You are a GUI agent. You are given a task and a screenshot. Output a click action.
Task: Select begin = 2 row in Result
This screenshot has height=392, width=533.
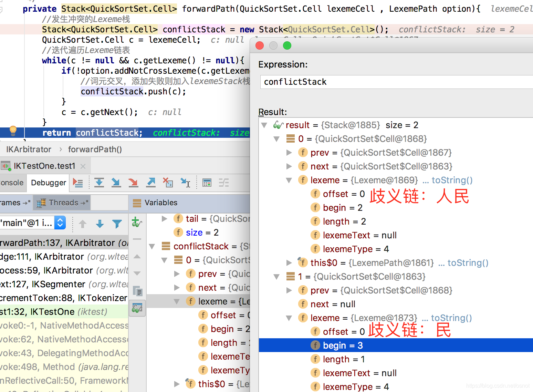(x=396, y=208)
